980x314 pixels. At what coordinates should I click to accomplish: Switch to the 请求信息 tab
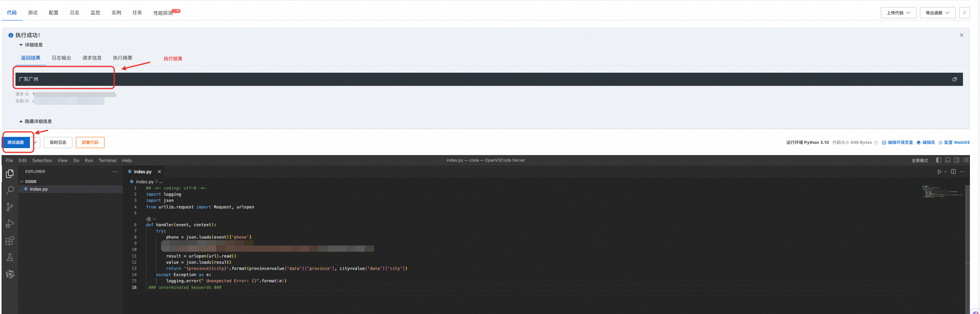tap(92, 58)
